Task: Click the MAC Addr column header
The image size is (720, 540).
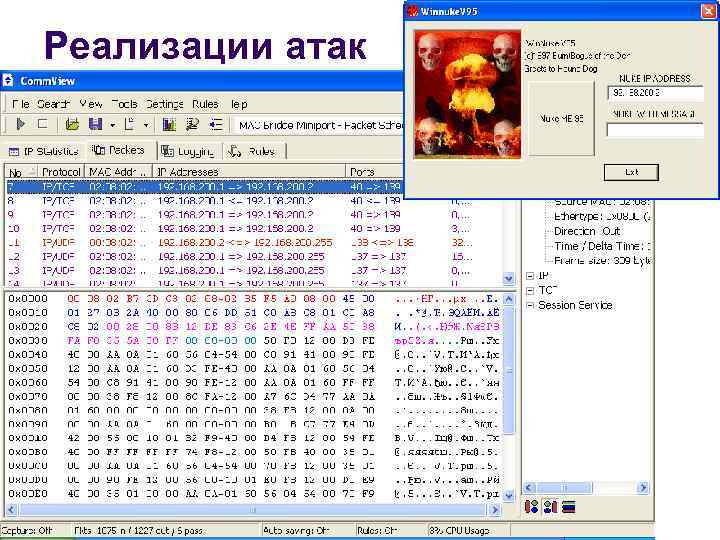Action: click(x=118, y=172)
